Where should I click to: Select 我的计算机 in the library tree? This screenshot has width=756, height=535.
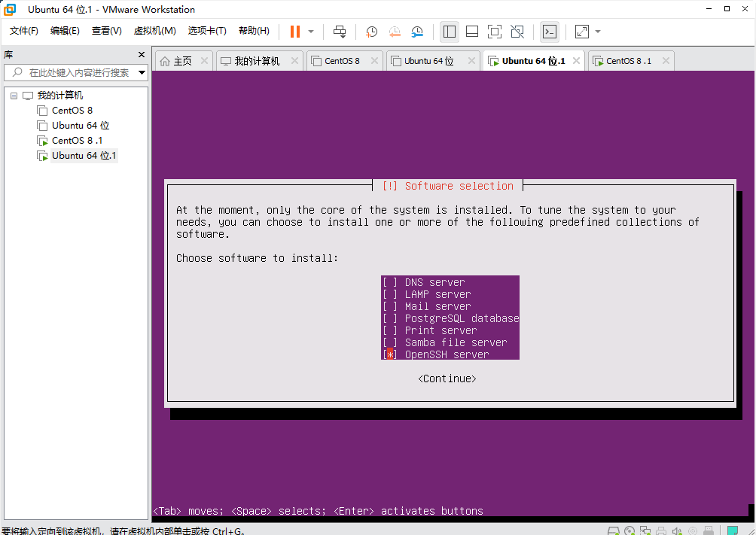click(x=60, y=96)
